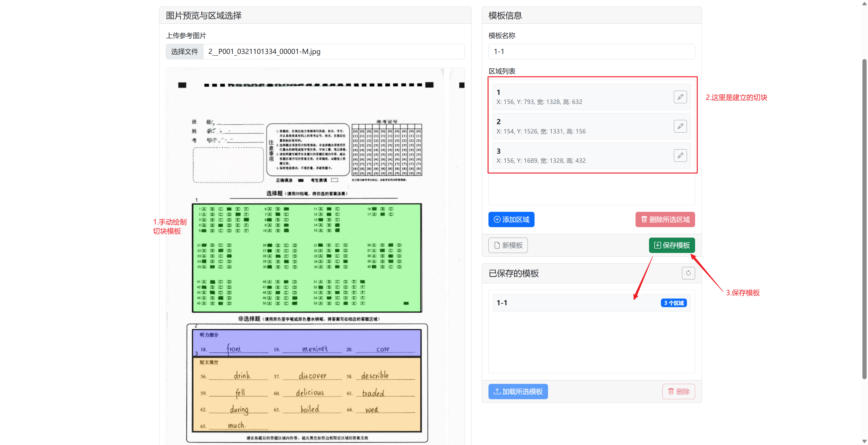Click edit pencil icon for region 2

tap(680, 126)
